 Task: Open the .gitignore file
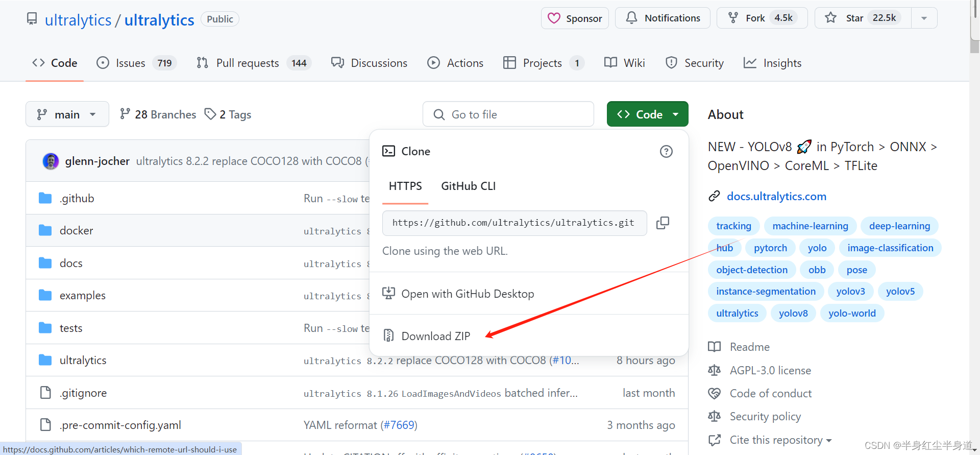83,393
